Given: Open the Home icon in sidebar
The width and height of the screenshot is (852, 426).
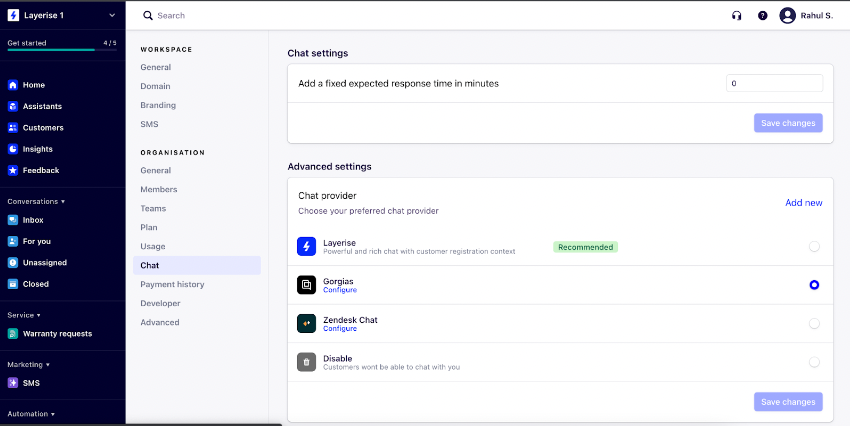Looking at the screenshot, I should (13, 85).
